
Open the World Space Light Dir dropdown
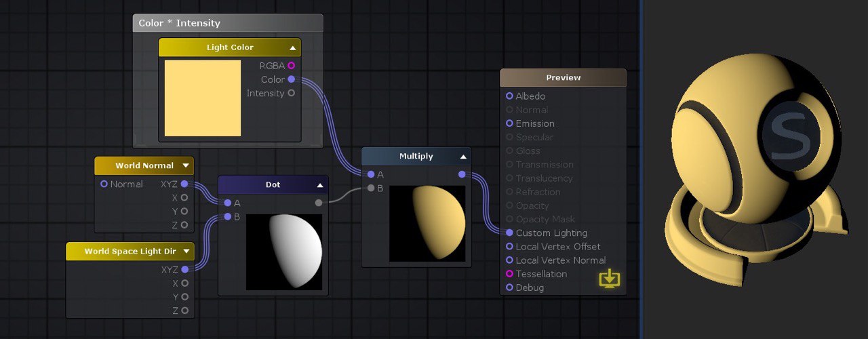(x=185, y=252)
